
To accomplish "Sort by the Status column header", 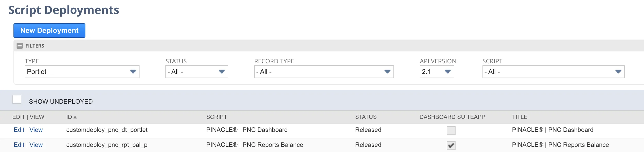I will pos(366,117).
